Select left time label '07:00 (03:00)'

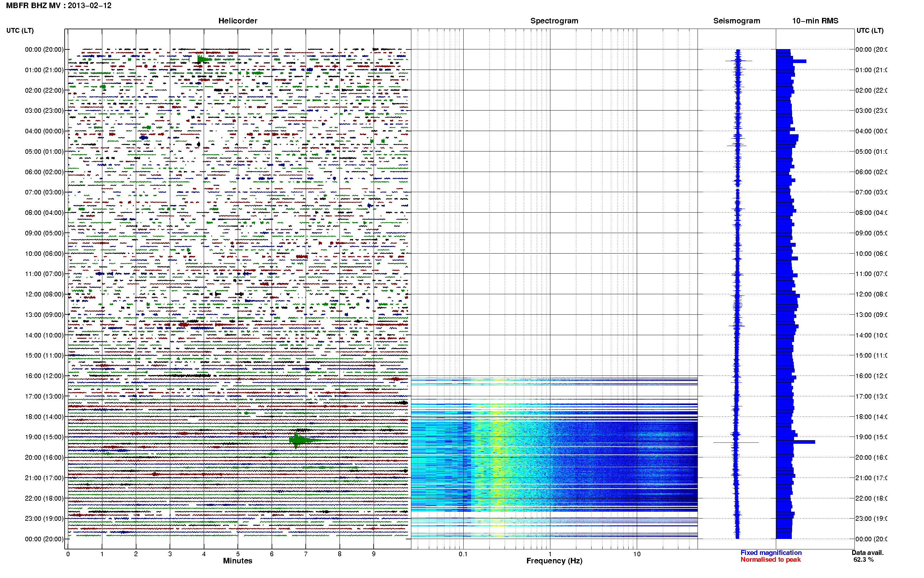coord(44,192)
